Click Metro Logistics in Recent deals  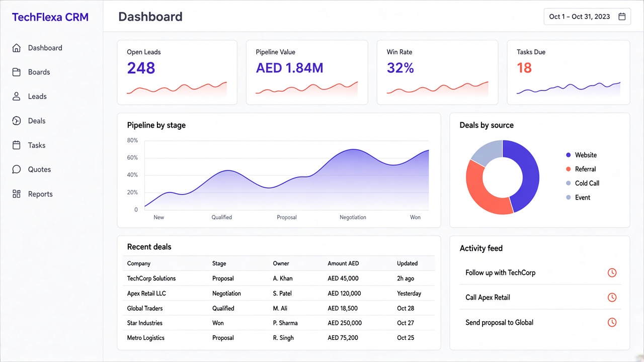146,338
